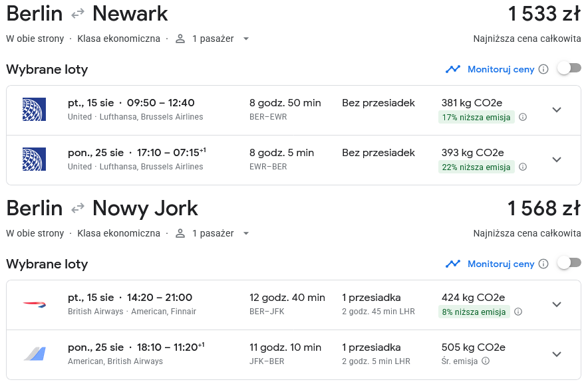Click Klasa ekonomiczna in Newark section
Screen dimensions: 588x386
coord(118,39)
